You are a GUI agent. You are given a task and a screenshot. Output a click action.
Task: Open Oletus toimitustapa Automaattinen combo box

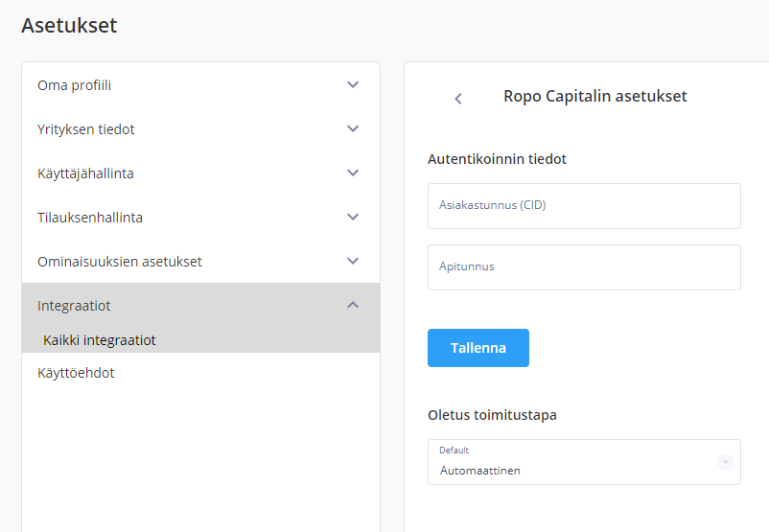tap(584, 462)
